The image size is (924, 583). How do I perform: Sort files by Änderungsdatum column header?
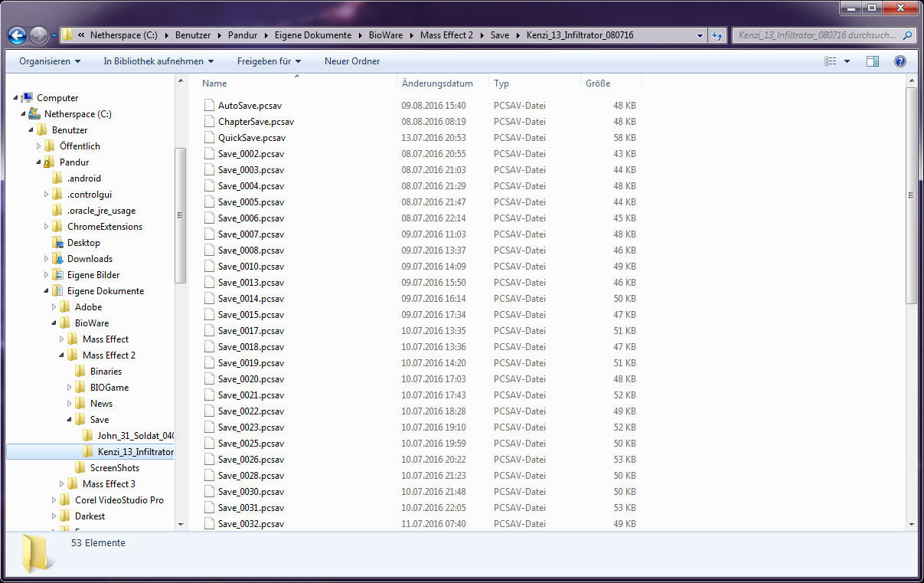click(437, 84)
